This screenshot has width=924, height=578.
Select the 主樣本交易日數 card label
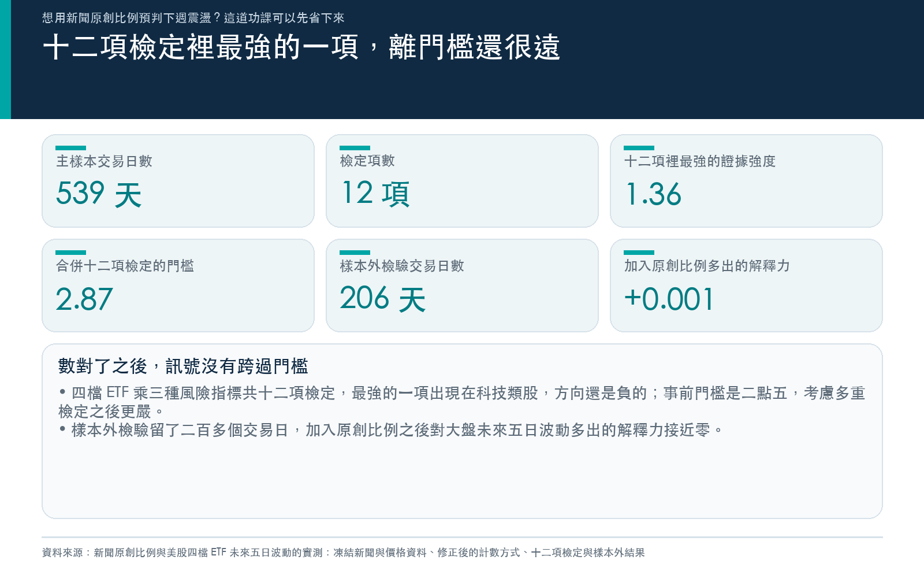[104, 161]
